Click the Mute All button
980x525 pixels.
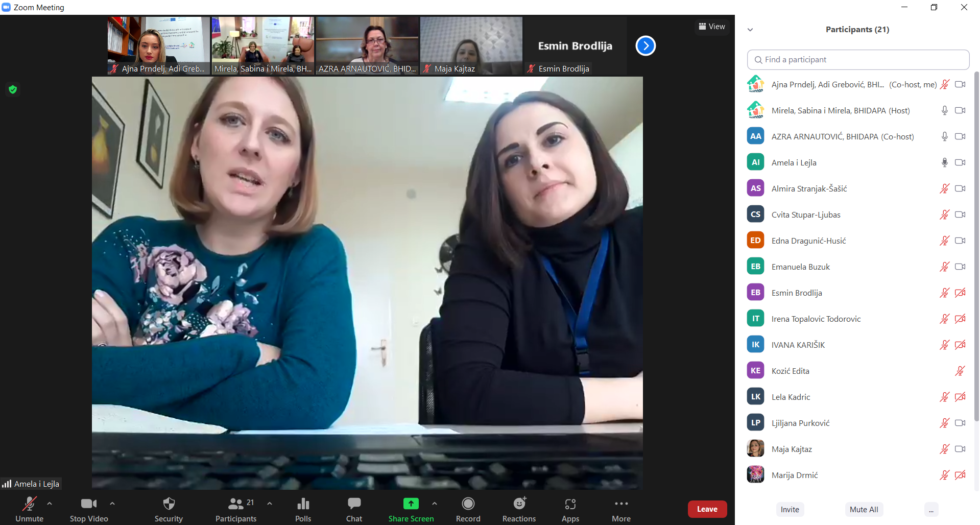tap(864, 509)
